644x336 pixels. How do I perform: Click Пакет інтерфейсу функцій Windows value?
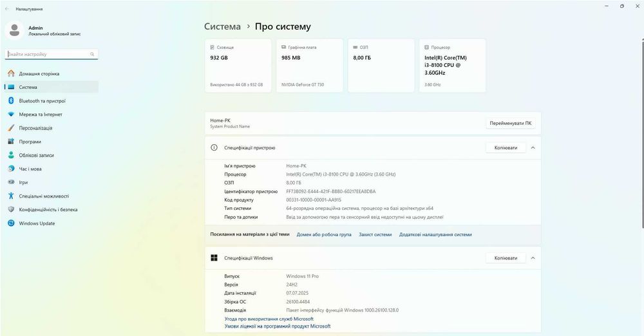pyautogui.click(x=343, y=310)
